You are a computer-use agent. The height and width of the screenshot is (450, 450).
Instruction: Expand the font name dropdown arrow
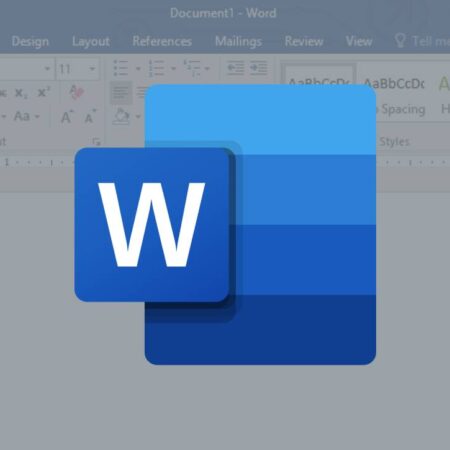pos(47,69)
